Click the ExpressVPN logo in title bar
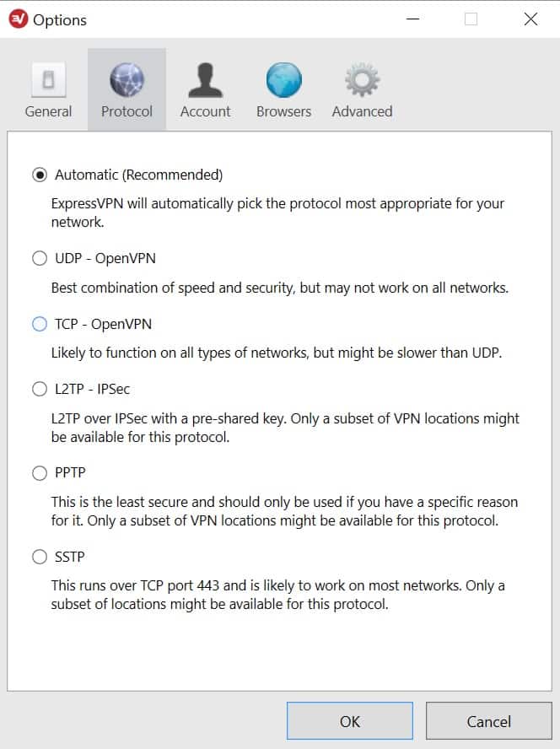Viewport: 560px width, 749px height. [x=19, y=19]
